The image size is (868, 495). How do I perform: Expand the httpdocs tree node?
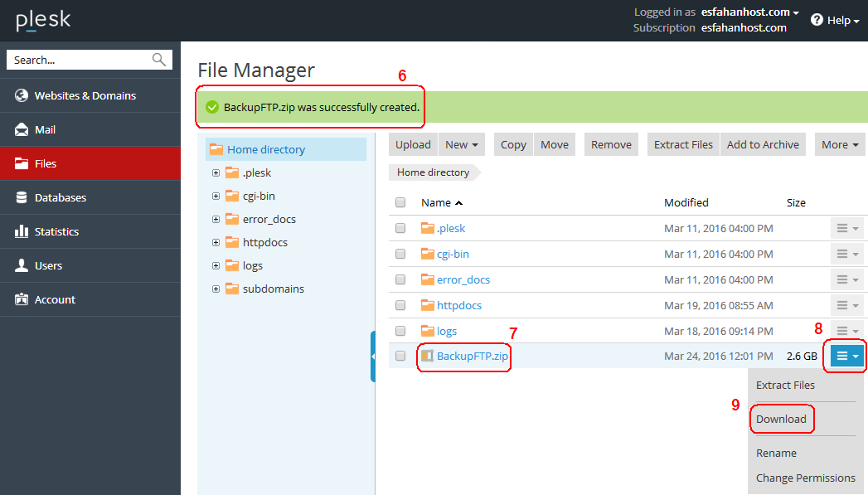click(x=216, y=242)
